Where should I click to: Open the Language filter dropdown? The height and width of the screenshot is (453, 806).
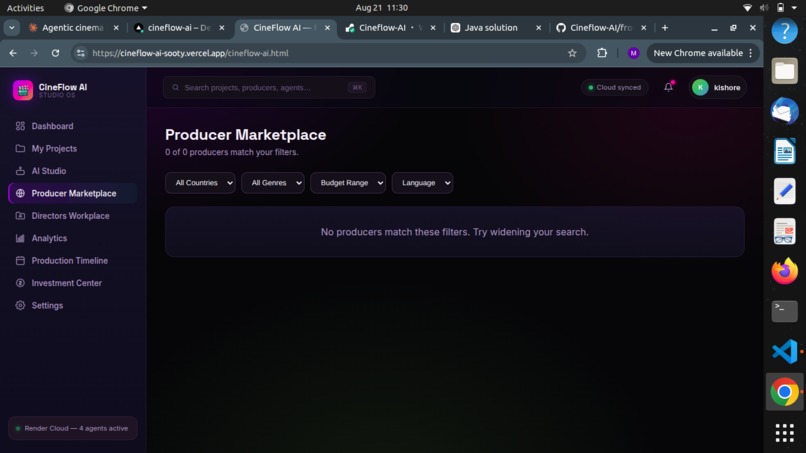coord(422,183)
